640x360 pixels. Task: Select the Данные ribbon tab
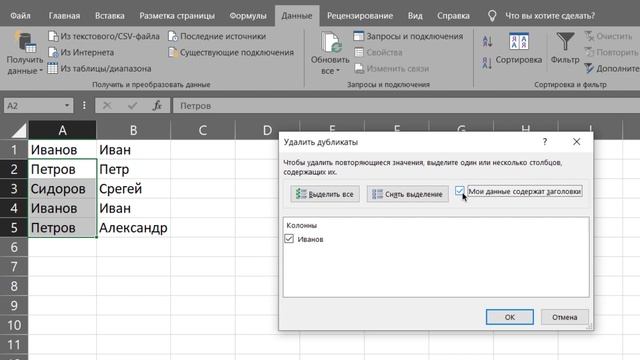[297, 16]
